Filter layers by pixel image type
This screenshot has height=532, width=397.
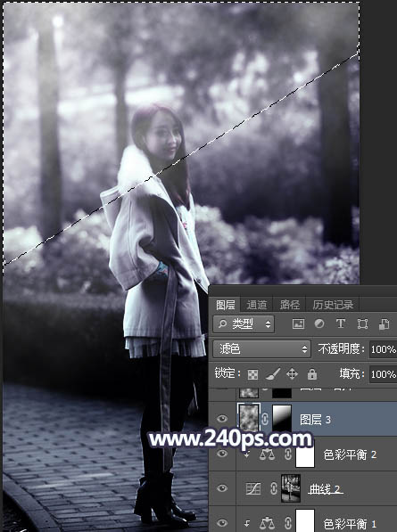pos(298,324)
